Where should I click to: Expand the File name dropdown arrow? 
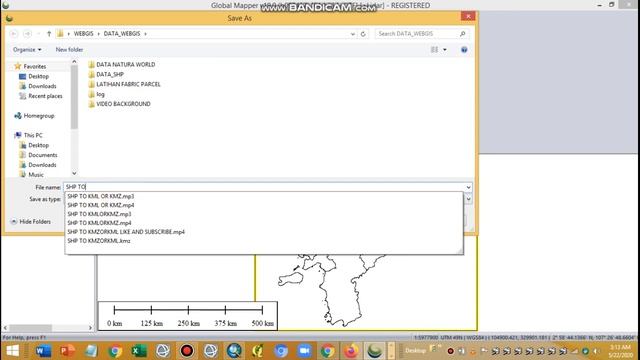(468, 187)
